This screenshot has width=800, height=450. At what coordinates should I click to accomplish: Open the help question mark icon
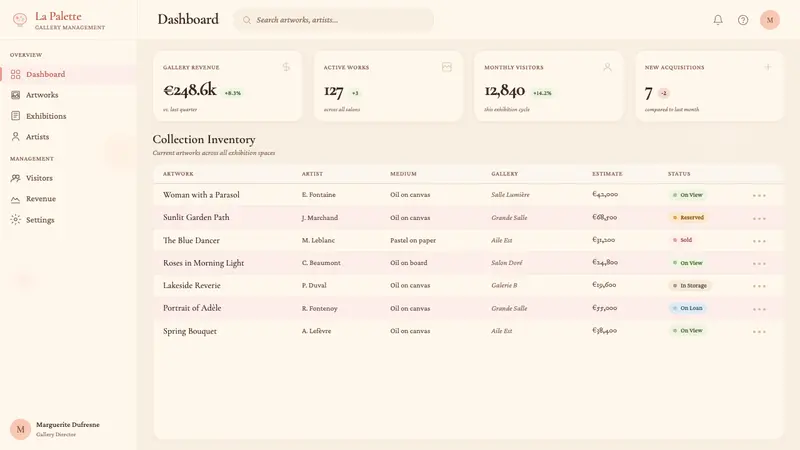coord(743,20)
